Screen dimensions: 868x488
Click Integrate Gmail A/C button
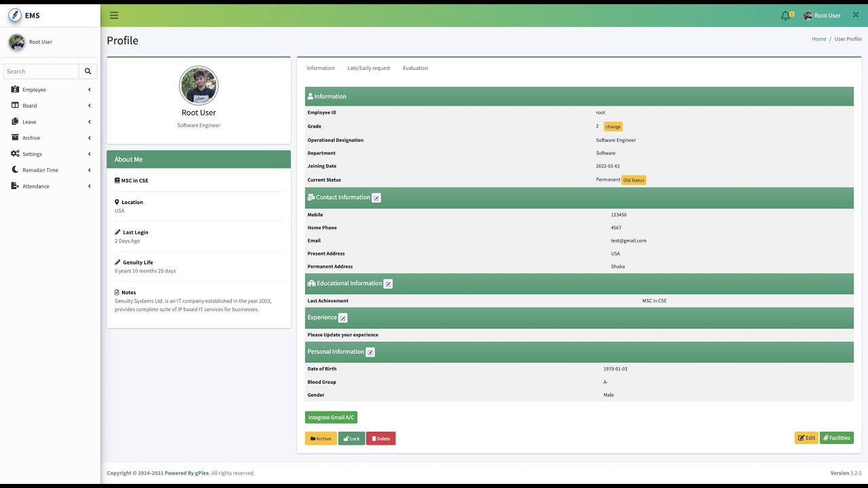click(331, 418)
